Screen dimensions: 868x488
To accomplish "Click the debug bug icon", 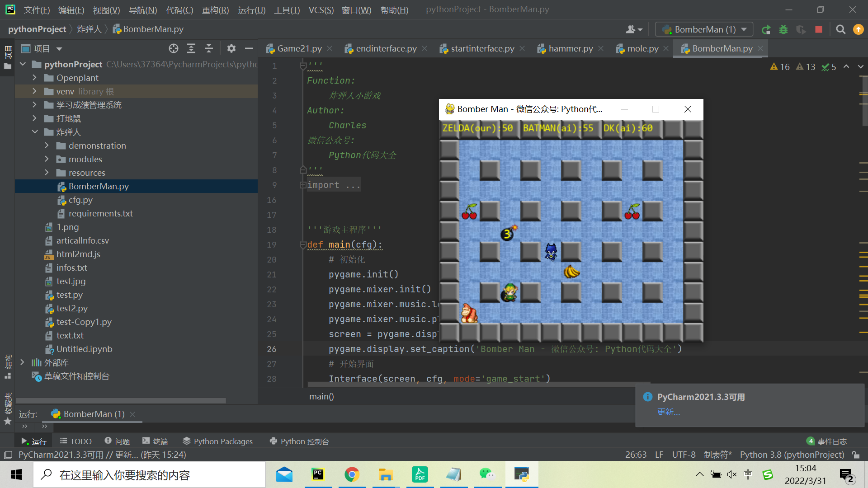I will [x=783, y=30].
